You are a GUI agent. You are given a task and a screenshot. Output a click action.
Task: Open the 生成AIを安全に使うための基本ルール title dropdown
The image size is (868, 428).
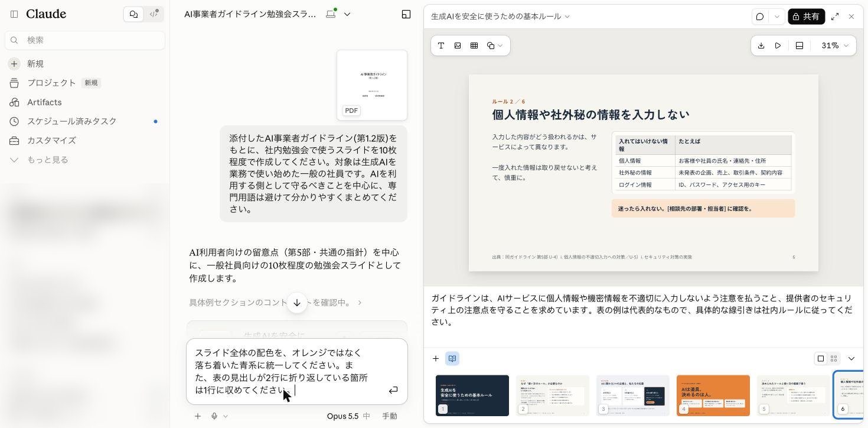(x=501, y=17)
